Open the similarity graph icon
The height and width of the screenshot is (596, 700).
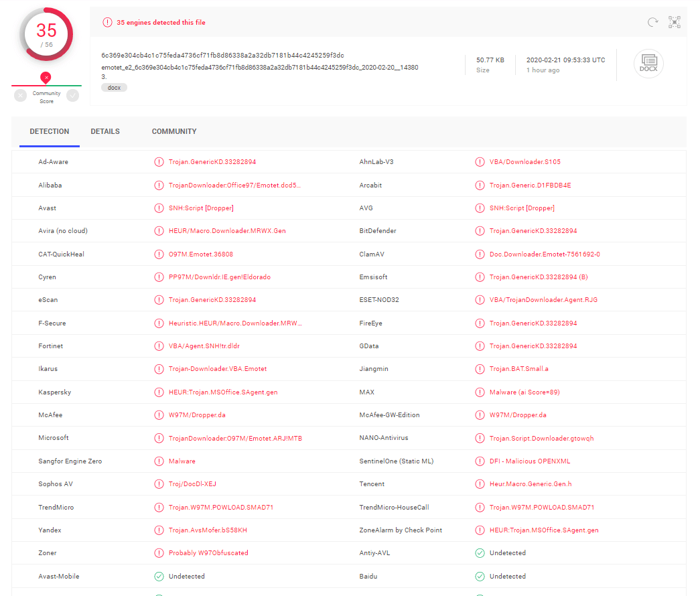674,22
